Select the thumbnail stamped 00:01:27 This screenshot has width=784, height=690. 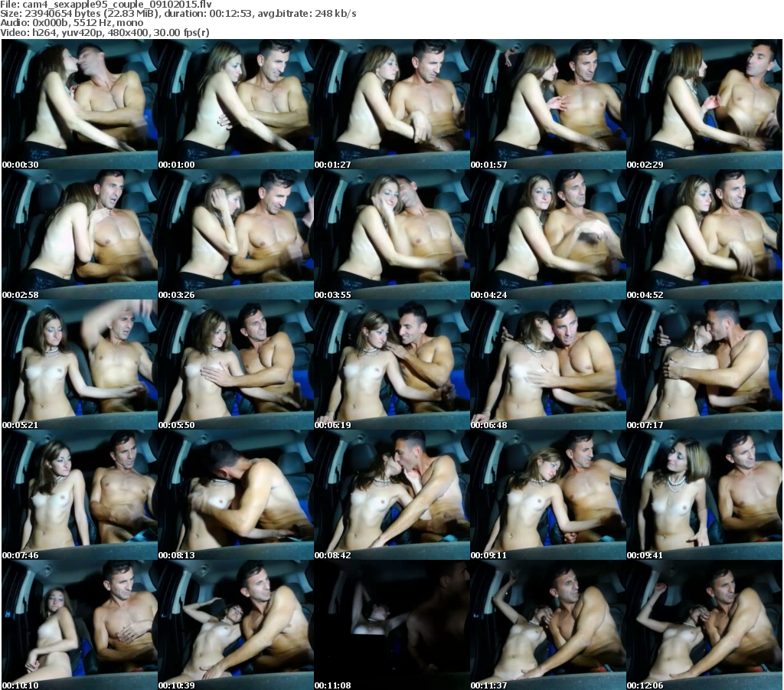tap(391, 104)
